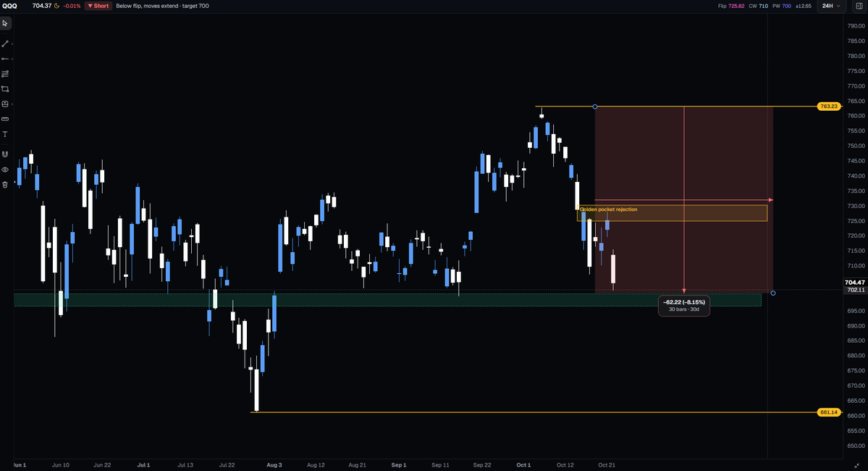Click the -62.22 (-8.15%) measurement tooltip
This screenshot has width=868, height=471.
[684, 305]
